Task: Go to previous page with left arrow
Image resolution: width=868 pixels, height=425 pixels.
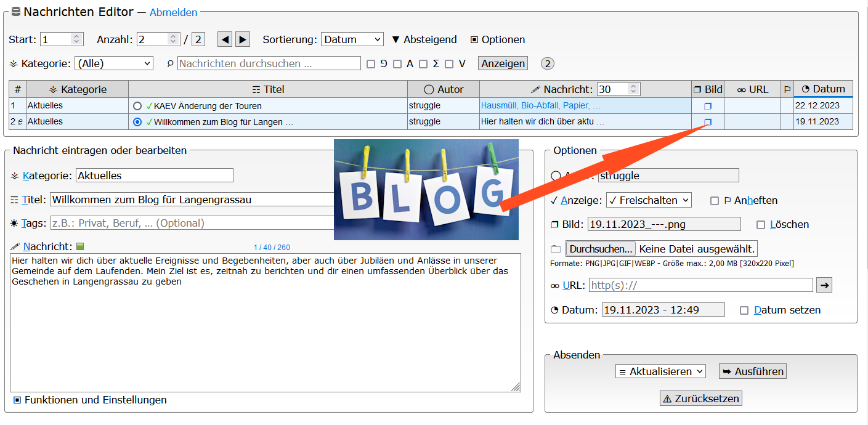Action: pyautogui.click(x=225, y=39)
